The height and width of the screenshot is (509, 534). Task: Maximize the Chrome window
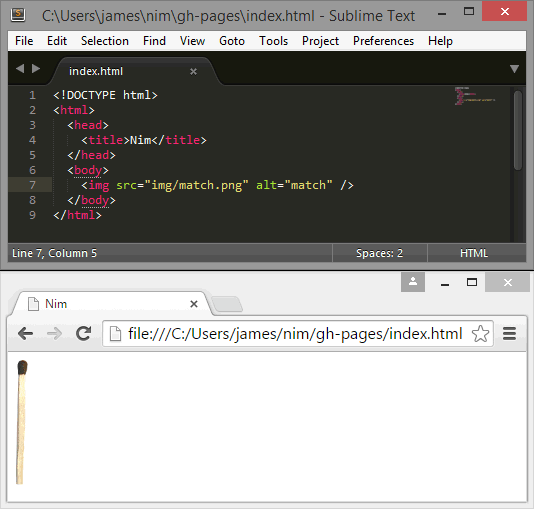click(472, 282)
